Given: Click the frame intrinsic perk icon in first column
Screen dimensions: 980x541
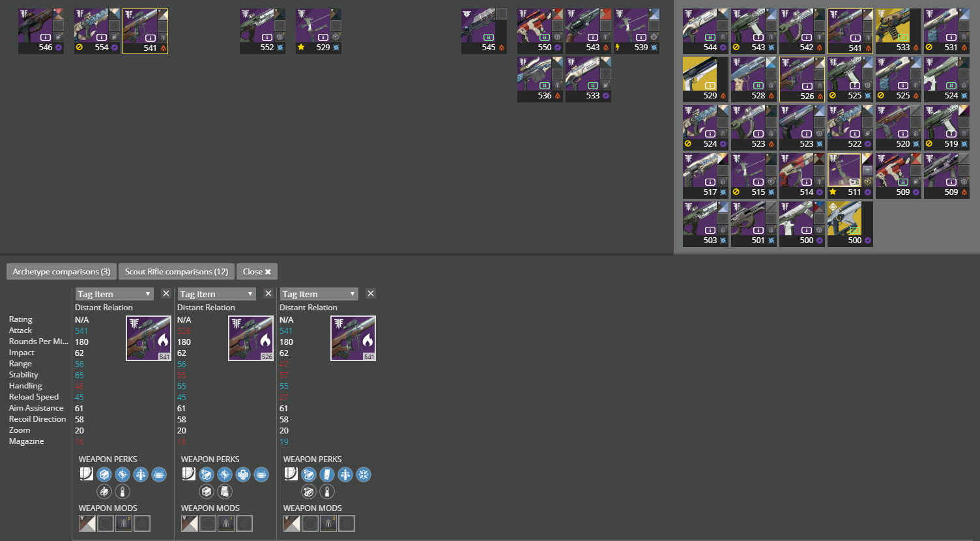Looking at the screenshot, I should (x=86, y=474).
